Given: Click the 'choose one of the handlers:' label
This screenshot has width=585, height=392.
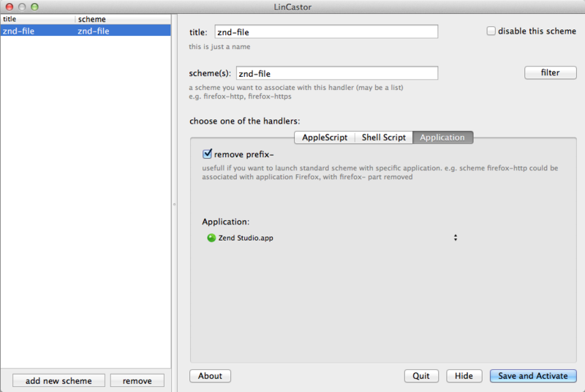Looking at the screenshot, I should pyautogui.click(x=245, y=121).
